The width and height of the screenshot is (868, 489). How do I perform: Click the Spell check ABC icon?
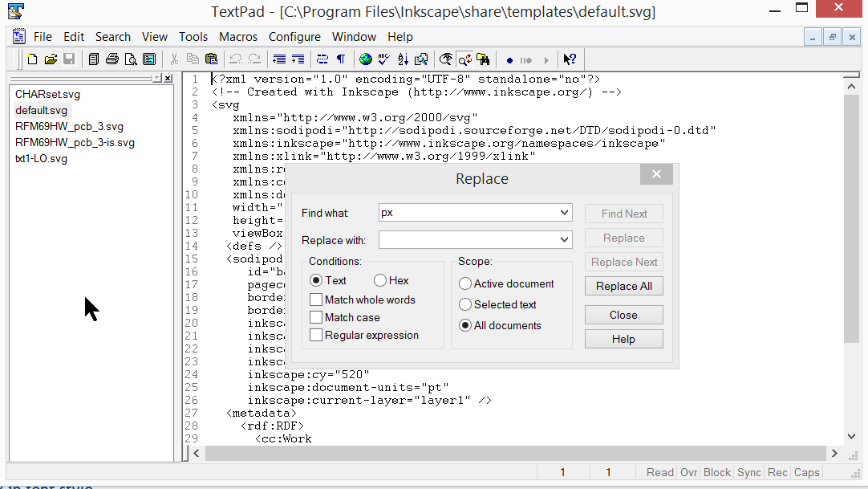pos(383,59)
